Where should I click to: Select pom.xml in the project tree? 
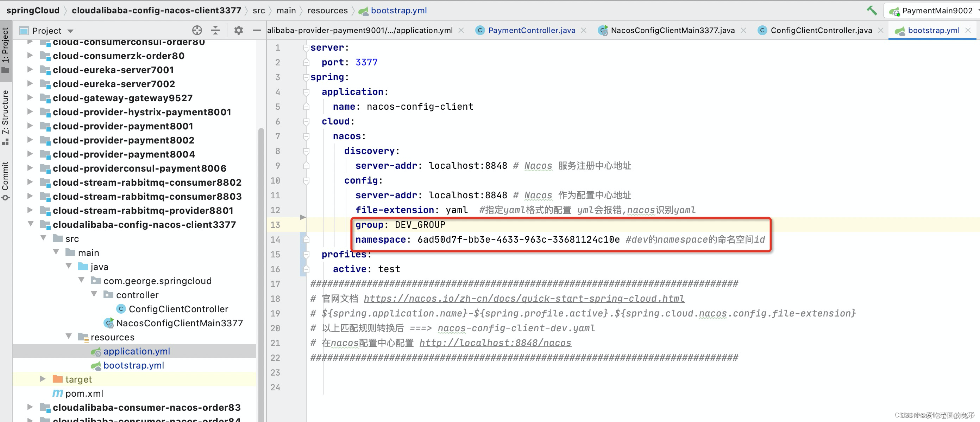pos(84,393)
